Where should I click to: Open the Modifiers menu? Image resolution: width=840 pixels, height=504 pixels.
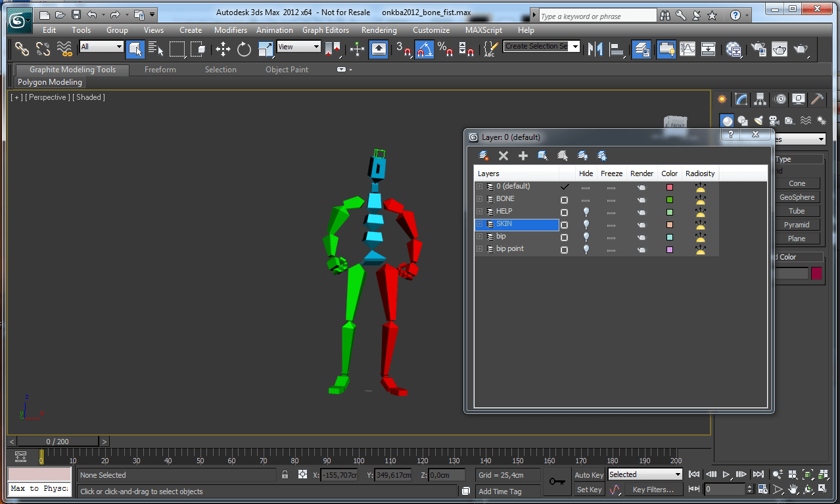click(231, 30)
